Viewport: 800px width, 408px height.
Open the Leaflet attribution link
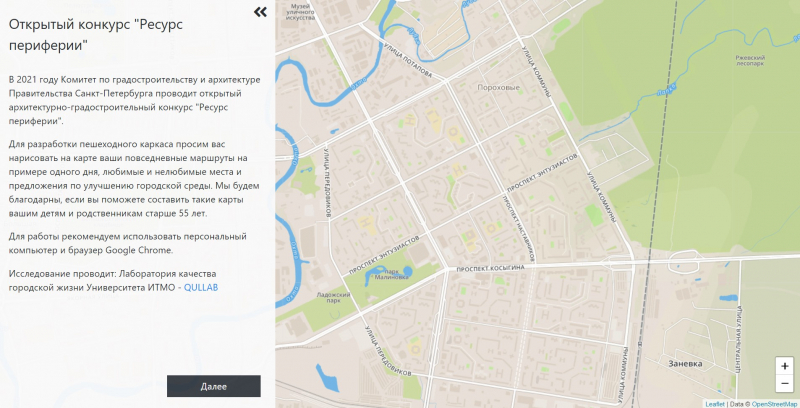[x=714, y=404]
